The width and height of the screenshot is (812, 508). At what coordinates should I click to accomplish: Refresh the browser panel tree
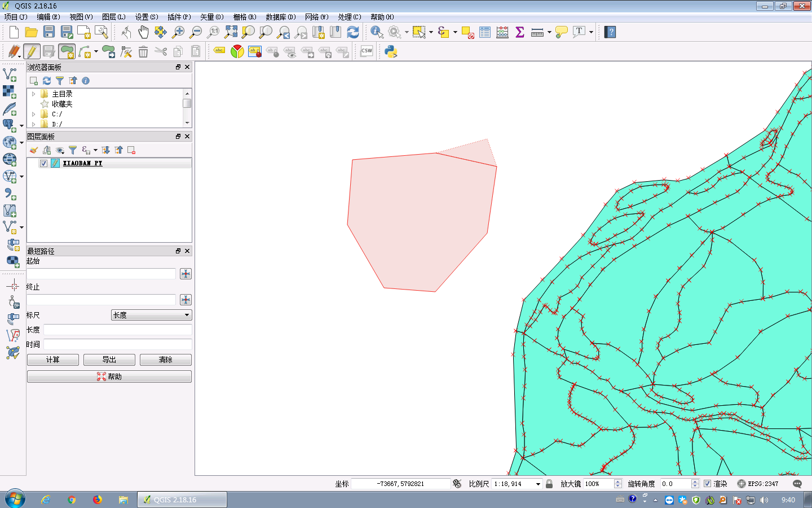click(47, 81)
